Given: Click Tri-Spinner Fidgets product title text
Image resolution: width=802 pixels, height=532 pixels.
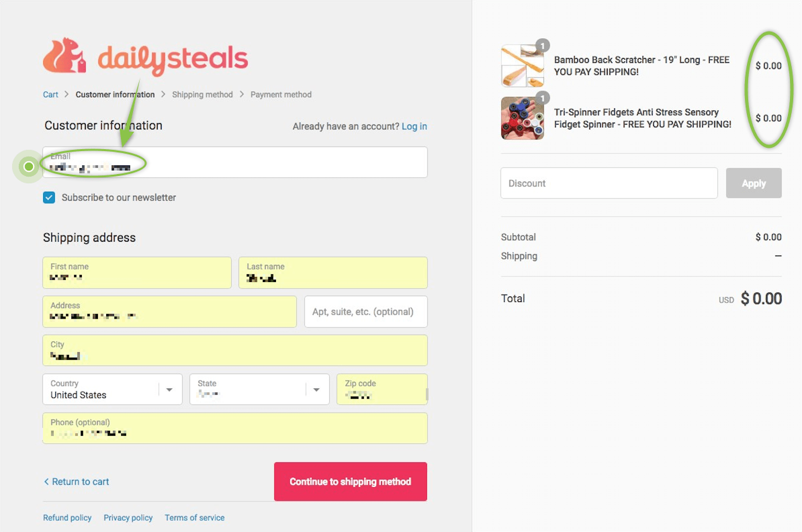Looking at the screenshot, I should 643,118.
